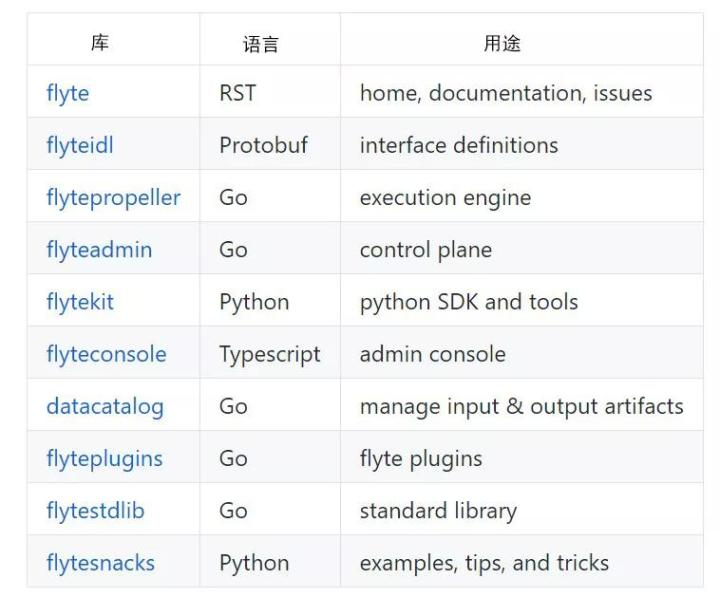Open the flytepropeller repository link
Viewport: 720px width, 597px height.
(x=113, y=198)
